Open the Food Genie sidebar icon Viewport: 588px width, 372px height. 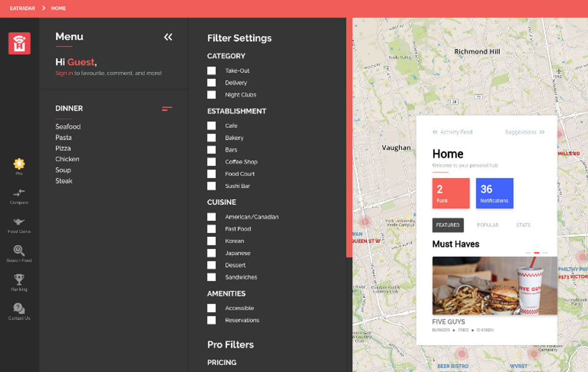(19, 225)
